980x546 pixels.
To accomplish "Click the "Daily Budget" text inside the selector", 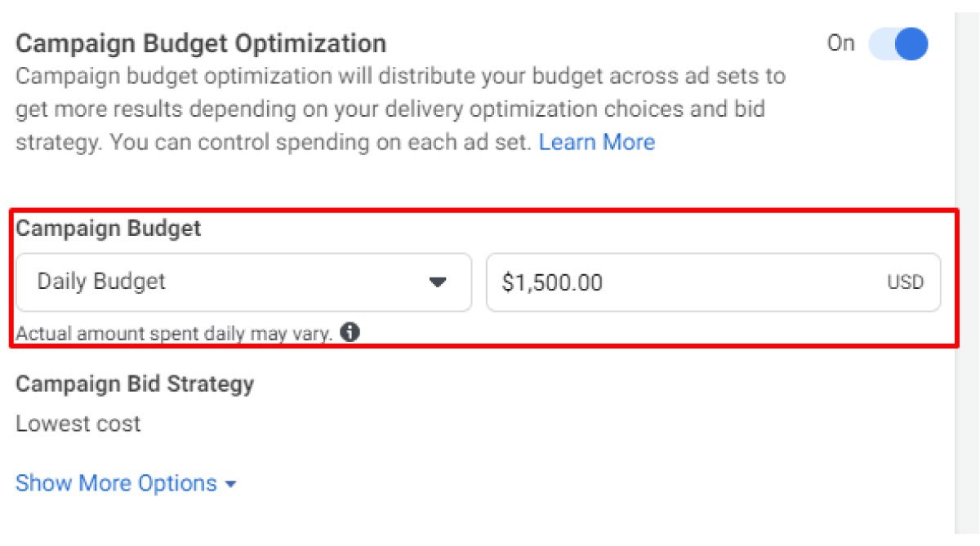I will pyautogui.click(x=101, y=282).
